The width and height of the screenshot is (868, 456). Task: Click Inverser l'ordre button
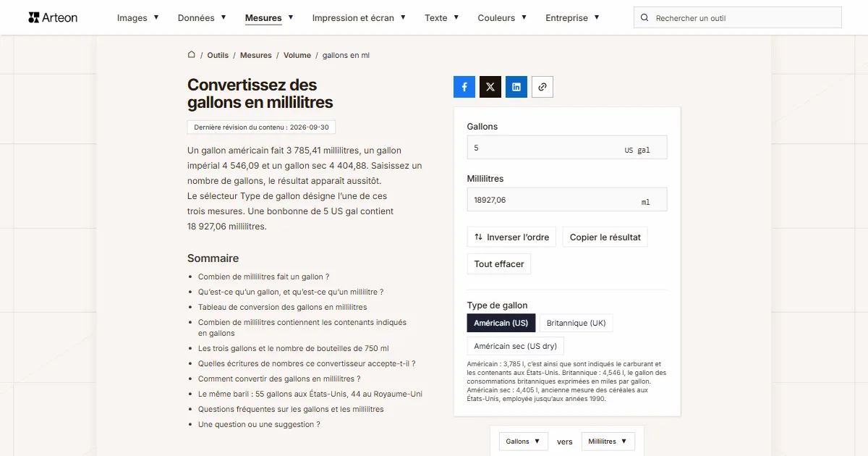pos(511,237)
